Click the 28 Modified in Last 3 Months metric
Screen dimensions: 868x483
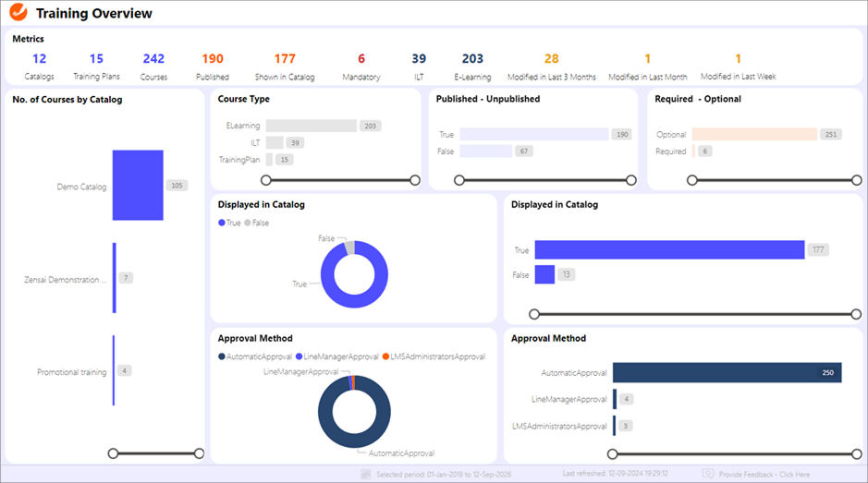point(551,66)
